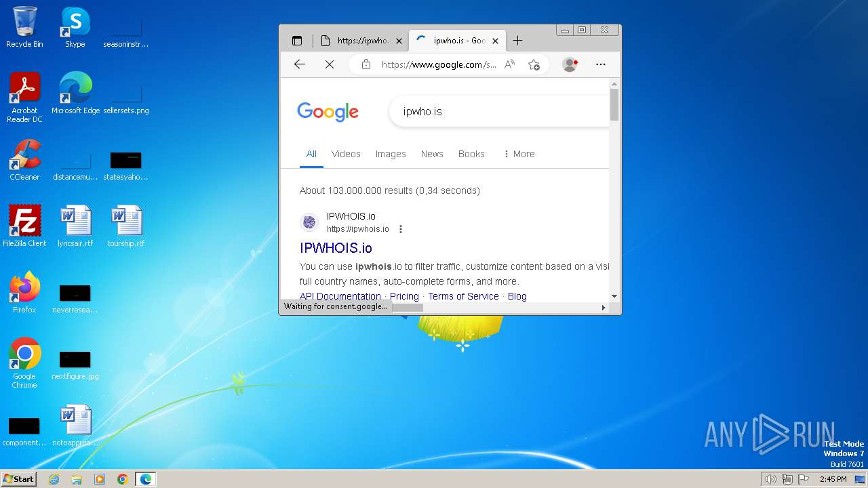Switch to News results

pos(432,154)
